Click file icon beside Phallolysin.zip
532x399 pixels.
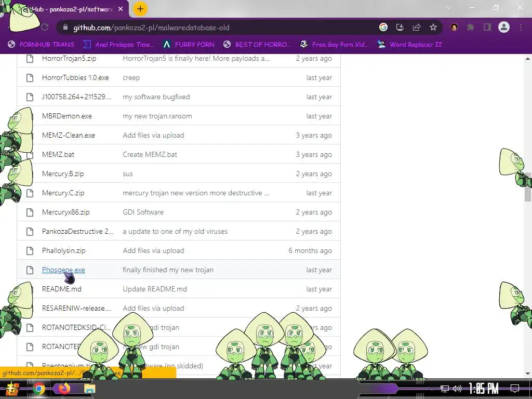coord(30,251)
